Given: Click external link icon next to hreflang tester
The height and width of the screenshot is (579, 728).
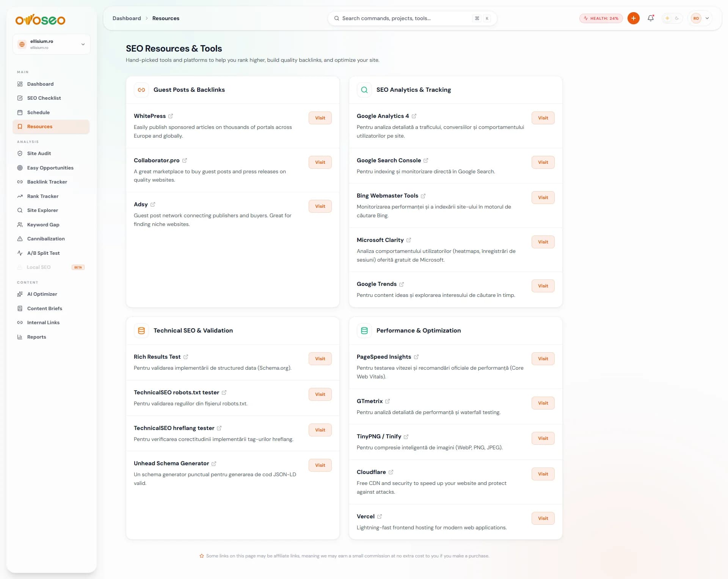Looking at the screenshot, I should click(x=219, y=428).
